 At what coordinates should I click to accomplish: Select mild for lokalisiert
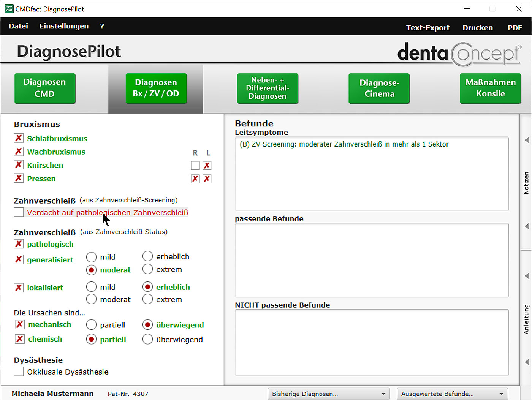91,287
